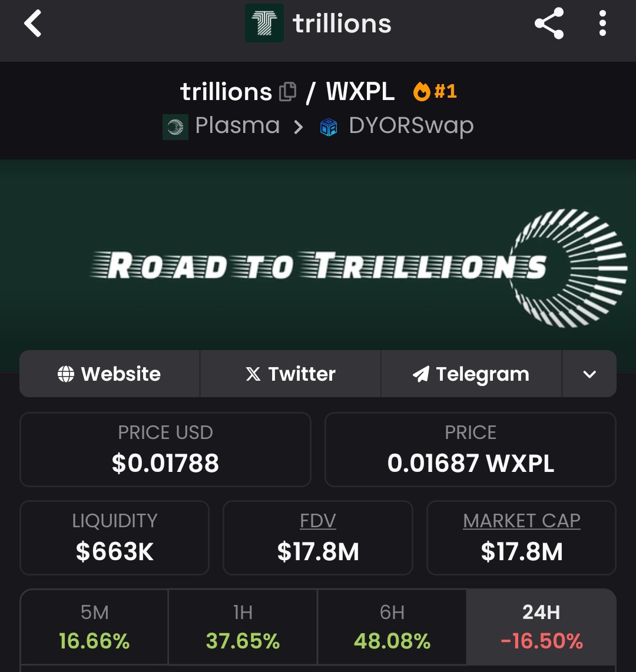The image size is (636, 672).
Task: Open the Website link button
Action: tap(110, 374)
